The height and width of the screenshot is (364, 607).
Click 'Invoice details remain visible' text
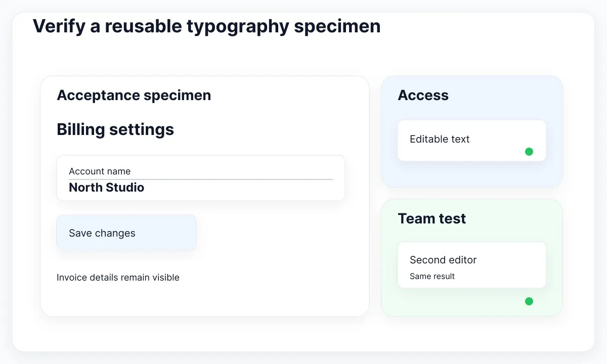[118, 277]
